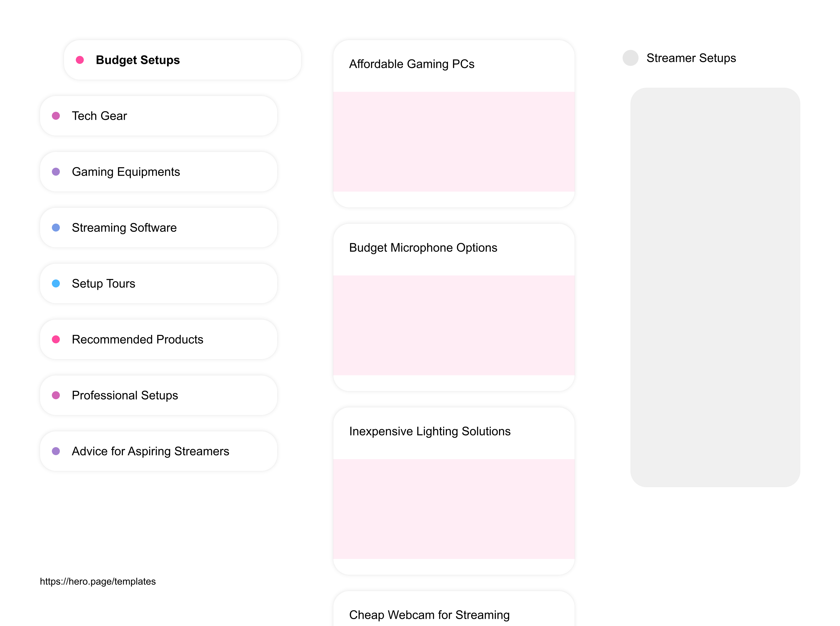Click the pink dot next to Recommended Products
This screenshot has height=626, width=840.
pyautogui.click(x=56, y=340)
